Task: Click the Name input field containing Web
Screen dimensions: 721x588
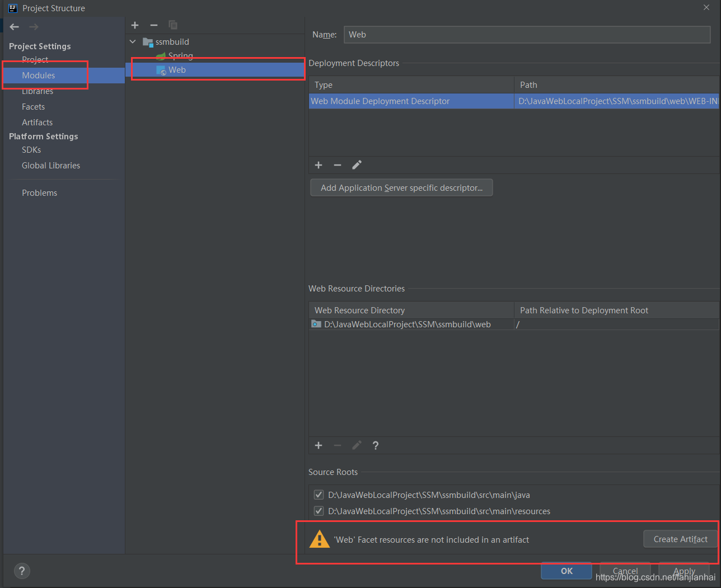Action: point(527,35)
